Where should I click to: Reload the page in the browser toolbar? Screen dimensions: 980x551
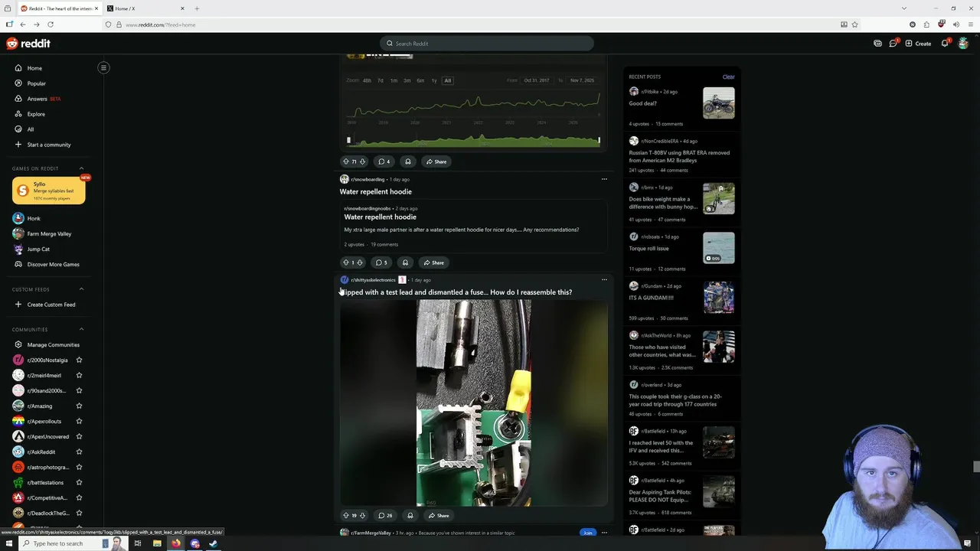(51, 24)
